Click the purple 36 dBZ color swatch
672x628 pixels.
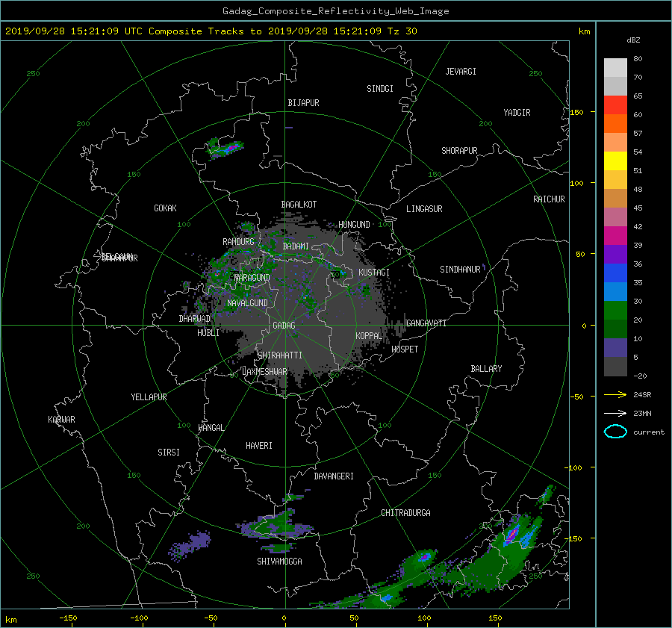click(x=615, y=254)
